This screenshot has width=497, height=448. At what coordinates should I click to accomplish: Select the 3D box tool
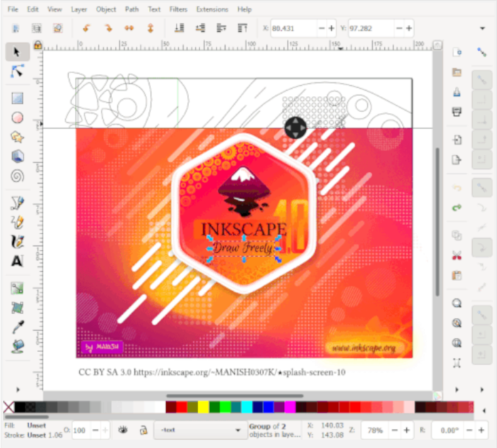[x=18, y=156]
